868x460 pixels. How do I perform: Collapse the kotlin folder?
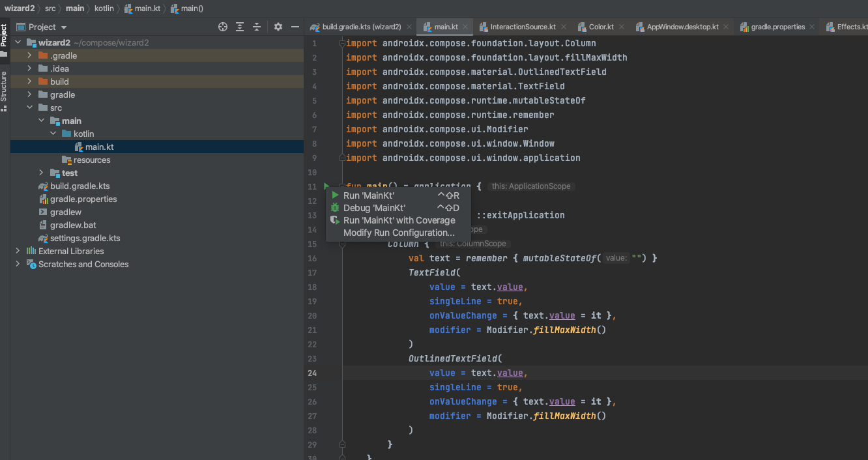53,134
